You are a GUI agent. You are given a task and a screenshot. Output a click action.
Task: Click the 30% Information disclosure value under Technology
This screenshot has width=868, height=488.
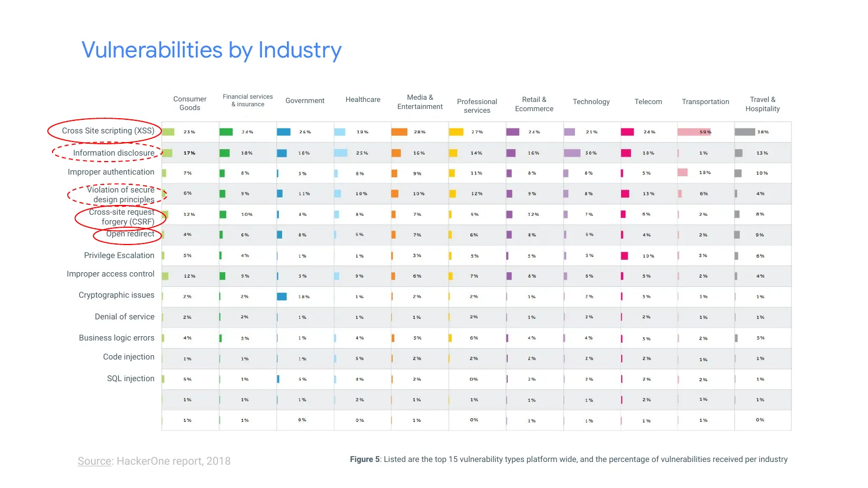pyautogui.click(x=591, y=153)
